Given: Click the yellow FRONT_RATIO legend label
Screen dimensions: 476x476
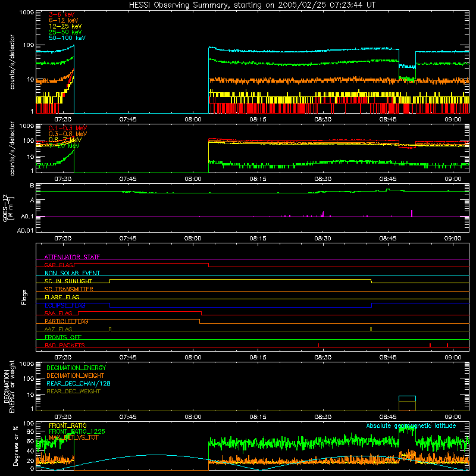Looking at the screenshot, I should click(x=68, y=425).
